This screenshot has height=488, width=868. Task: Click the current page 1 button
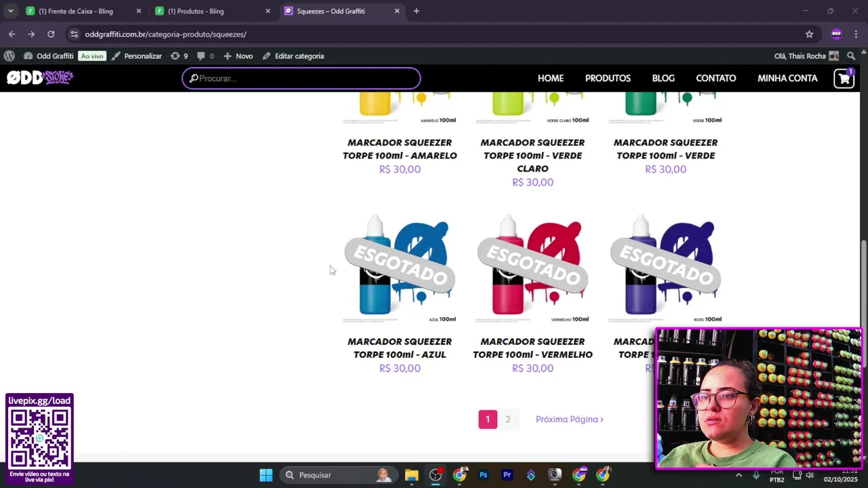point(488,420)
